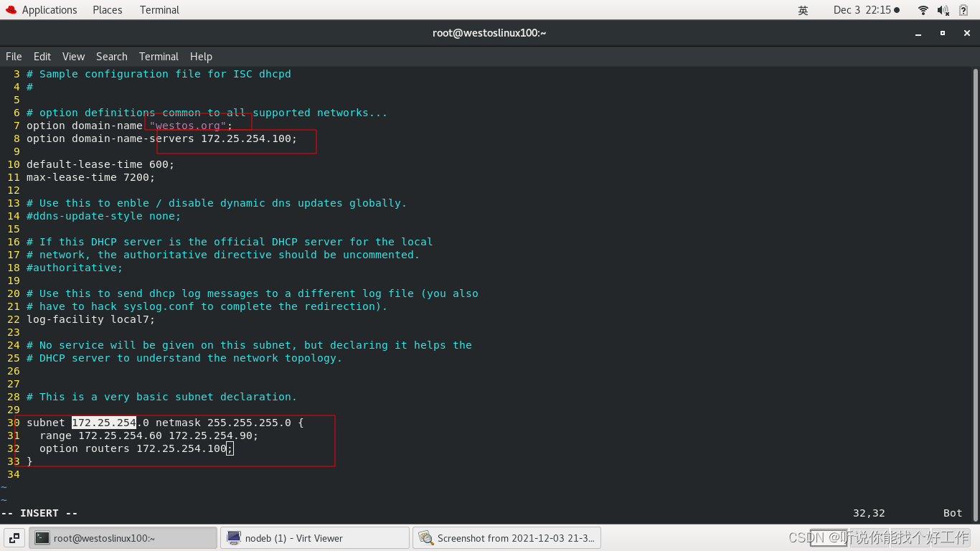Image resolution: width=980 pixels, height=551 pixels.
Task: Click netmask 255.255.255.0 value
Action: click(x=249, y=423)
